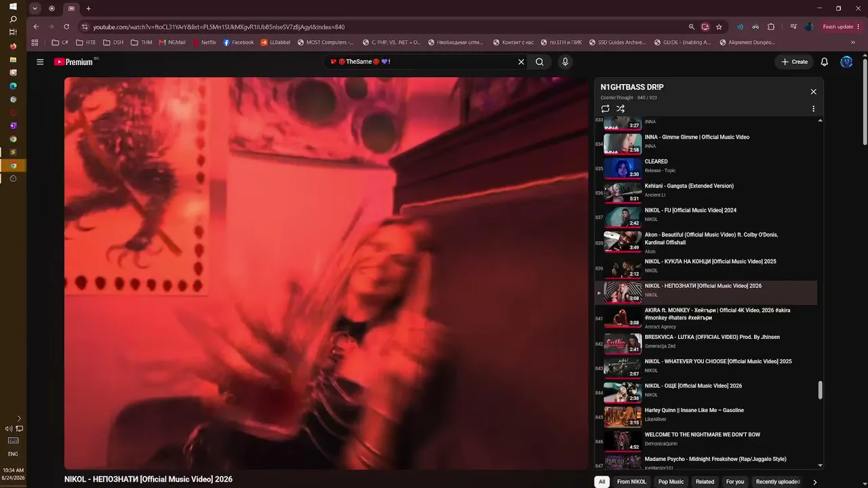Image resolution: width=868 pixels, height=488 pixels.
Task: Go back to the previous browser page
Action: tap(36, 26)
